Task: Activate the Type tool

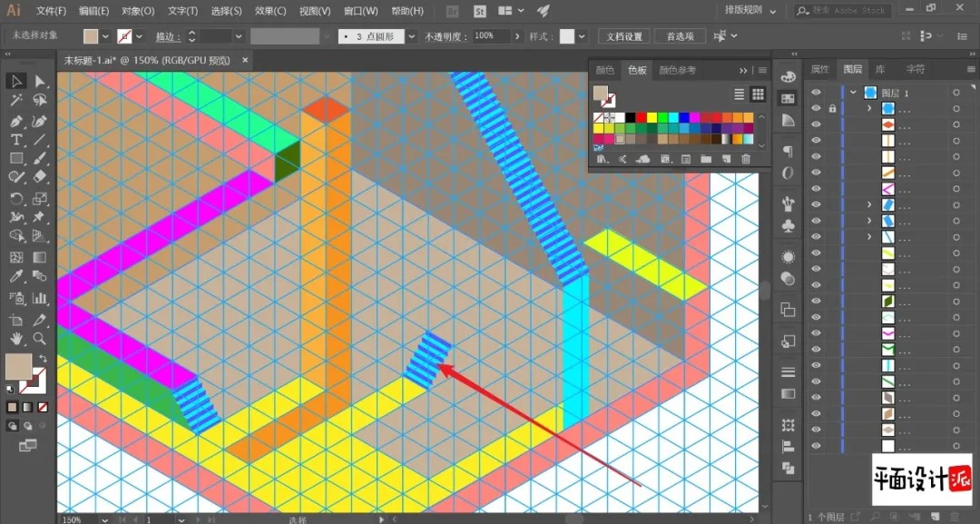Action: tap(16, 140)
